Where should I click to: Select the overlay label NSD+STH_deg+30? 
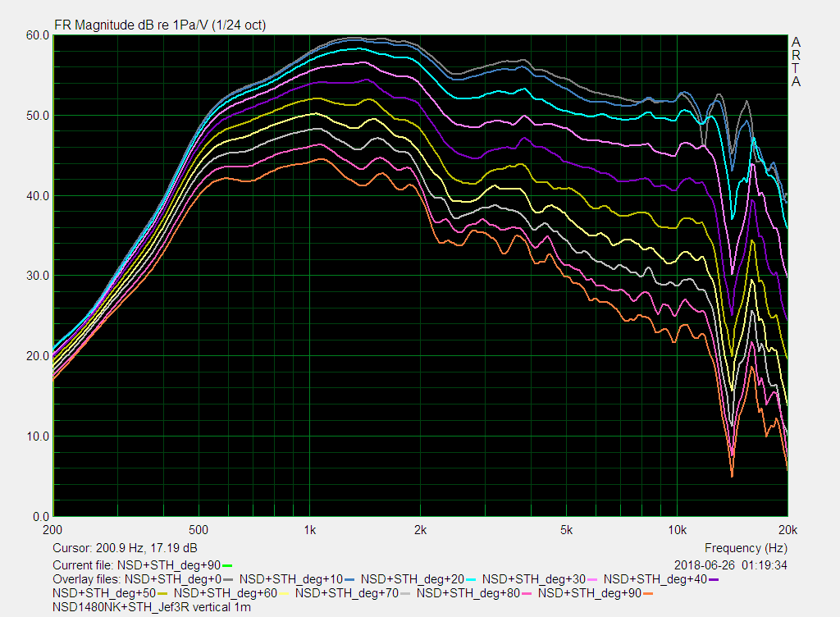[x=534, y=579]
